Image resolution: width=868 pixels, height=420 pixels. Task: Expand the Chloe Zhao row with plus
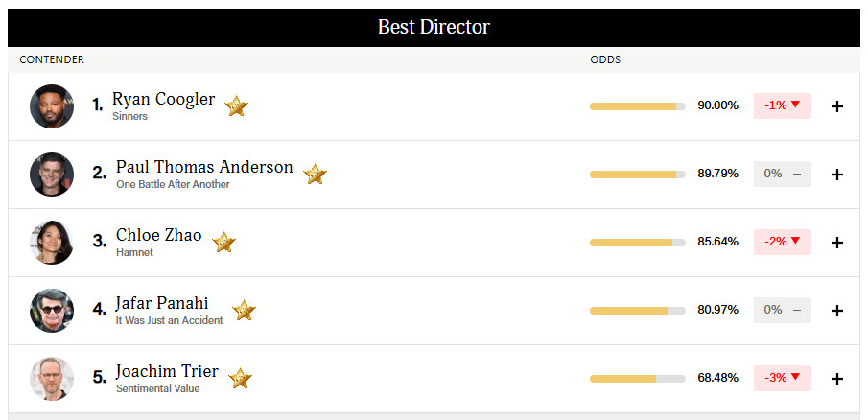pyautogui.click(x=836, y=242)
